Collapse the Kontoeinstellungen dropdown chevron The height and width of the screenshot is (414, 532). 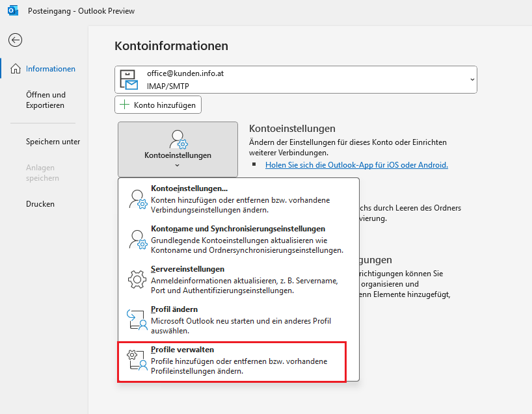pyautogui.click(x=177, y=166)
